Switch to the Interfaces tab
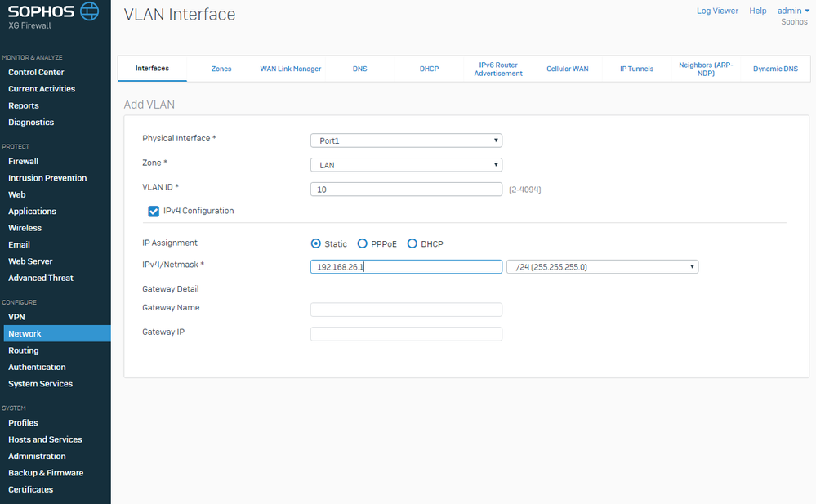 pyautogui.click(x=152, y=68)
